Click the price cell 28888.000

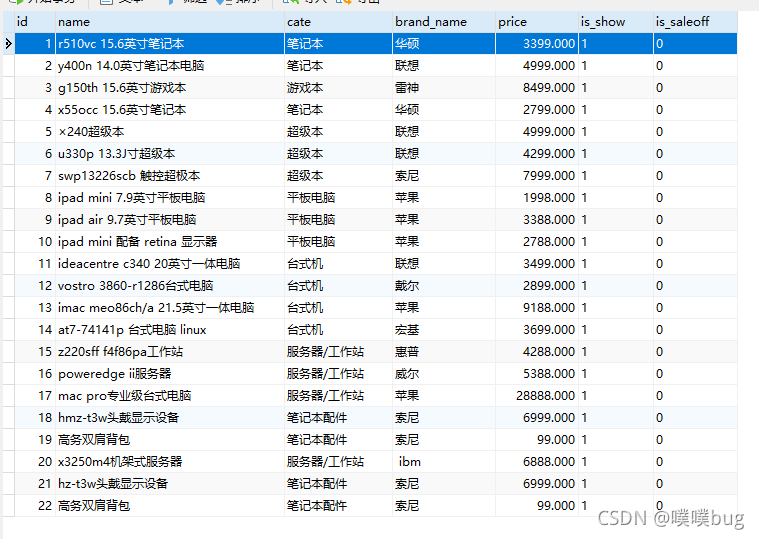coord(536,396)
